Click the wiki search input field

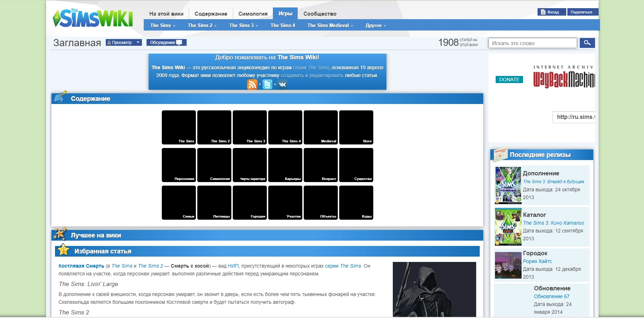tap(533, 43)
